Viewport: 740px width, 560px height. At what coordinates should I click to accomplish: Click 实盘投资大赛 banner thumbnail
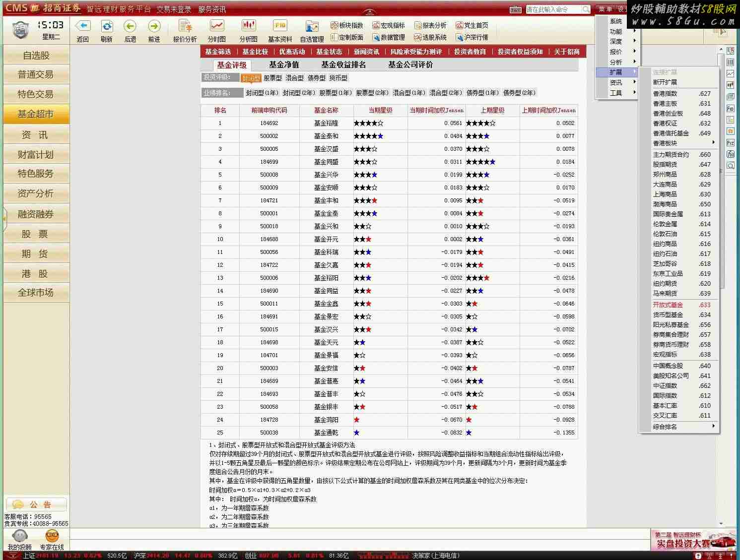pyautogui.click(x=693, y=540)
